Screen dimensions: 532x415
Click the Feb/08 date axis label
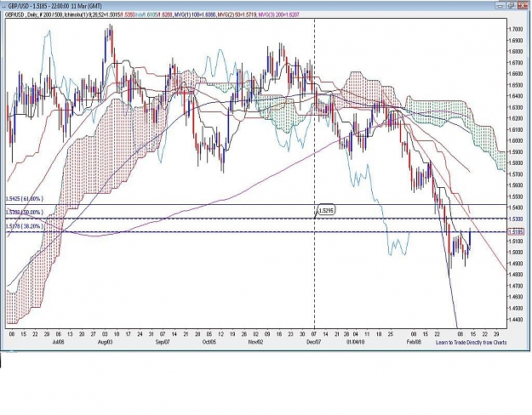pos(414,342)
